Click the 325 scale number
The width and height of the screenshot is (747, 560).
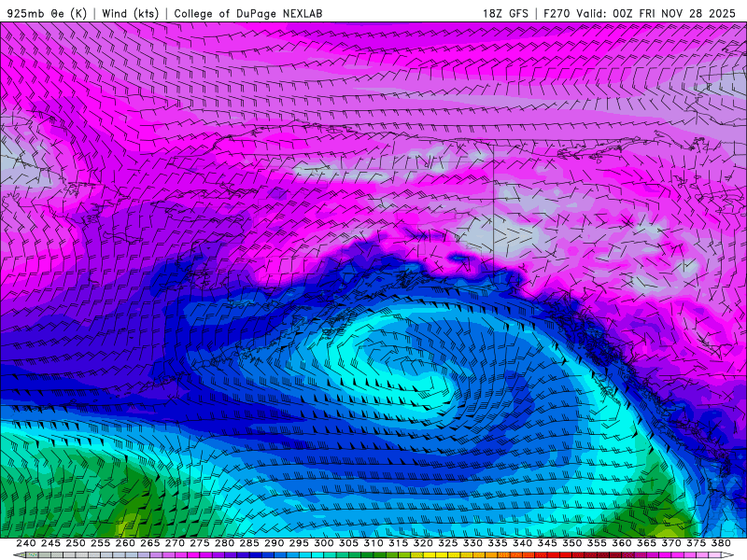click(448, 543)
